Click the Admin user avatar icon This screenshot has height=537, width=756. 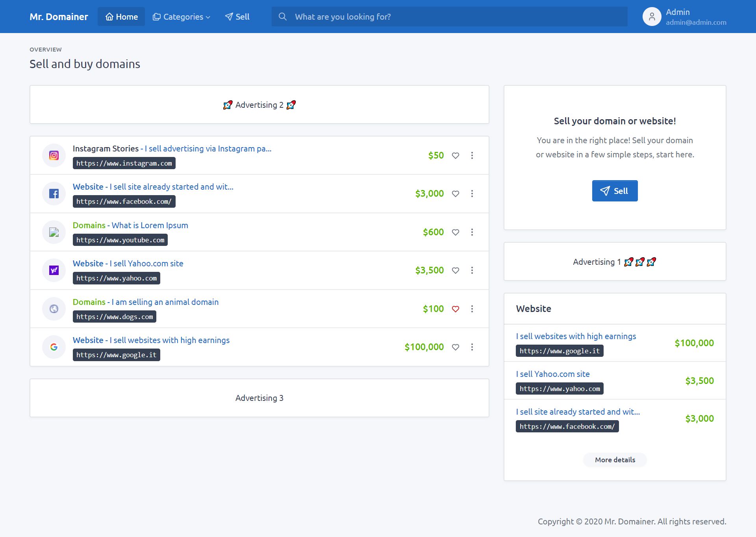coord(652,17)
